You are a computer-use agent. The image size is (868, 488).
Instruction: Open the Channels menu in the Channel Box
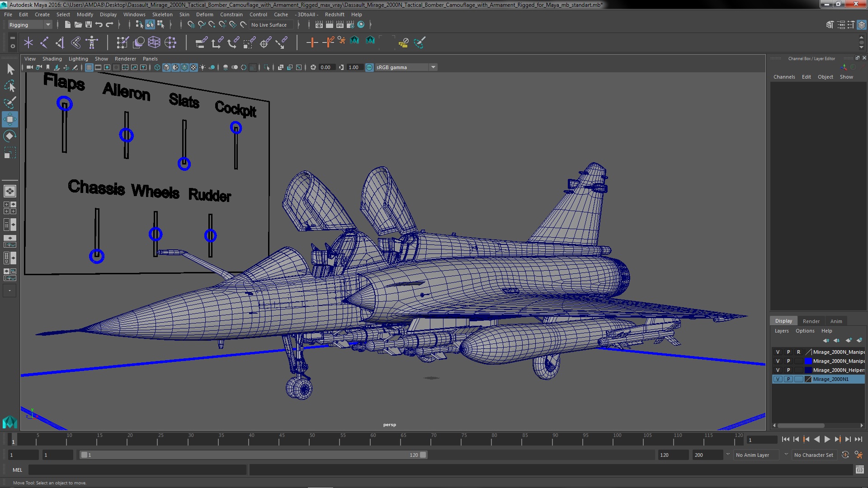784,77
